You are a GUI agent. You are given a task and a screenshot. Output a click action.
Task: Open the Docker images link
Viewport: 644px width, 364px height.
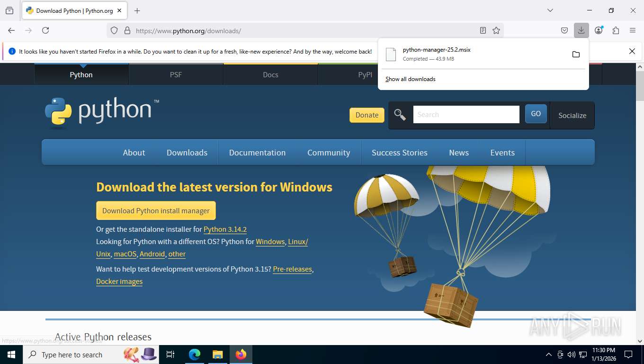[x=119, y=282]
